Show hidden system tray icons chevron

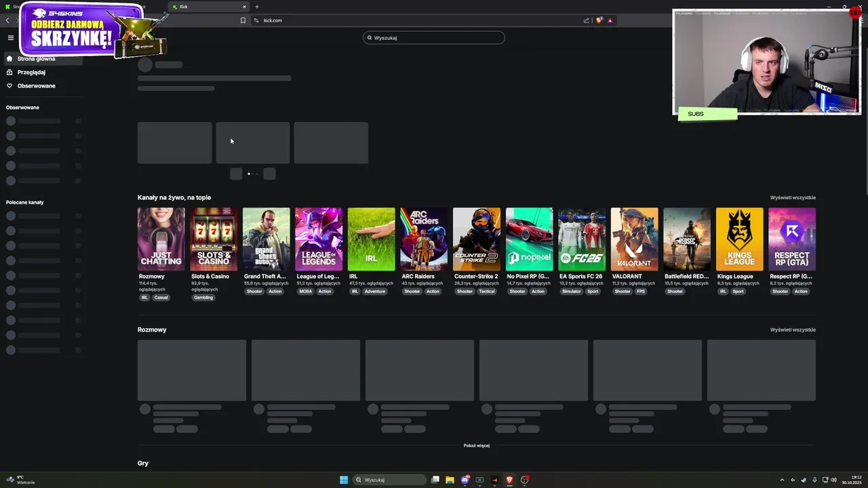coord(782,480)
